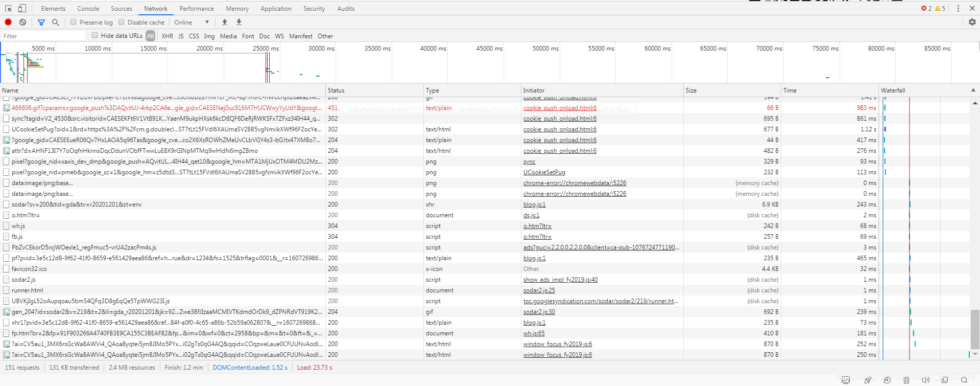Open DevTools three-dot customize menu
This screenshot has height=386, width=980.
pyautogui.click(x=958, y=8)
